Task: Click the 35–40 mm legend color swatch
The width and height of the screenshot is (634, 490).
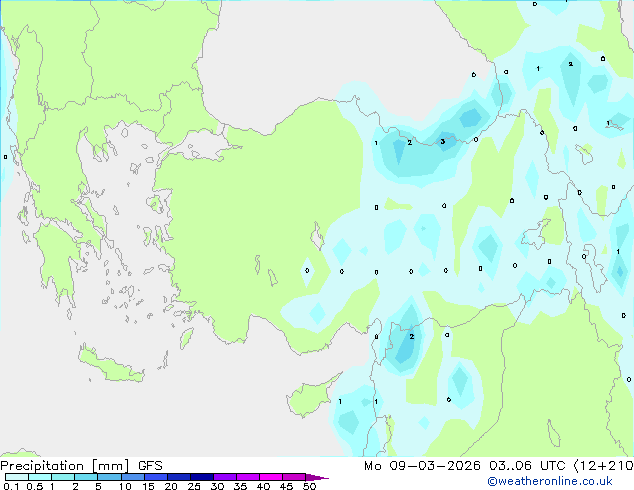Action: pyautogui.click(x=247, y=477)
